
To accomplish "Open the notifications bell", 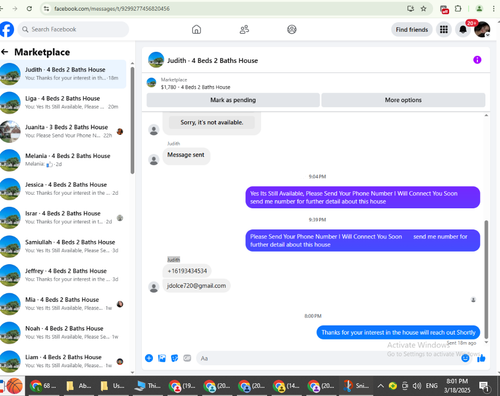I will click(x=463, y=30).
